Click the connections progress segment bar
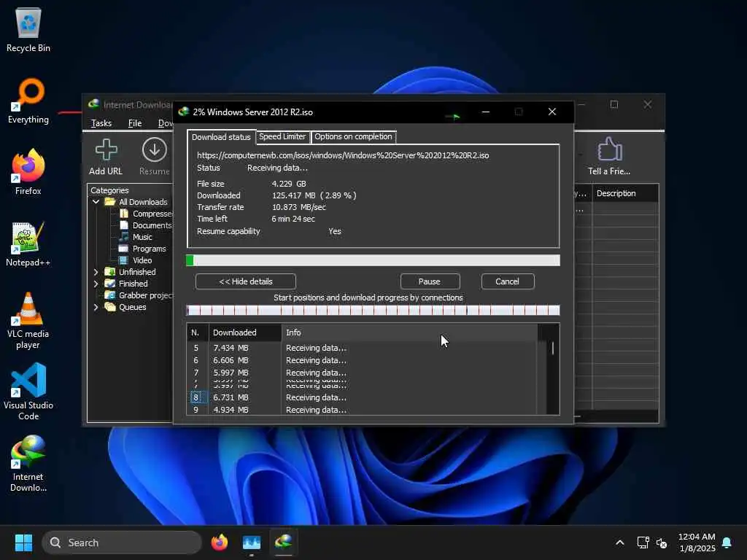The image size is (747, 560). click(373, 311)
